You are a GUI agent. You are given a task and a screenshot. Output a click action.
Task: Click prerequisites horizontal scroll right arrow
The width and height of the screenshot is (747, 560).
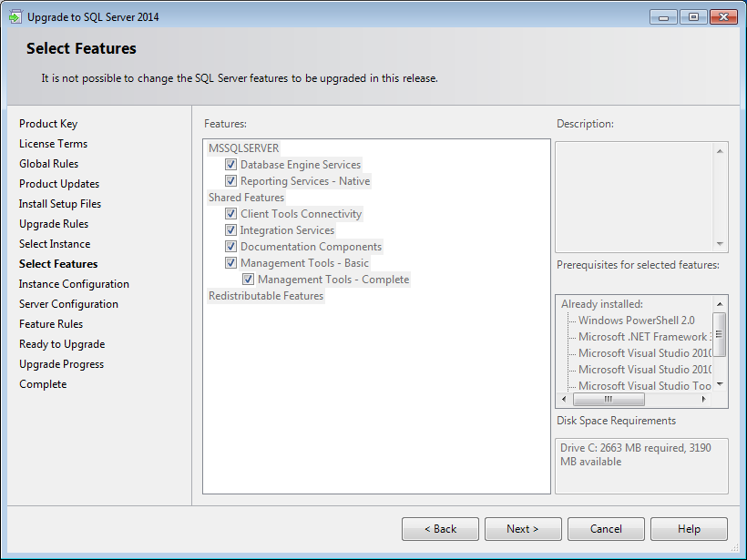(703, 399)
